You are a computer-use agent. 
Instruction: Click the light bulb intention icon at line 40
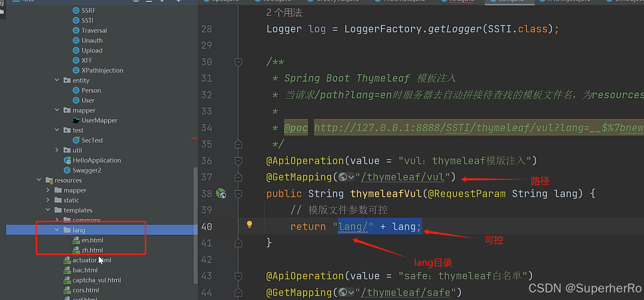249,225
